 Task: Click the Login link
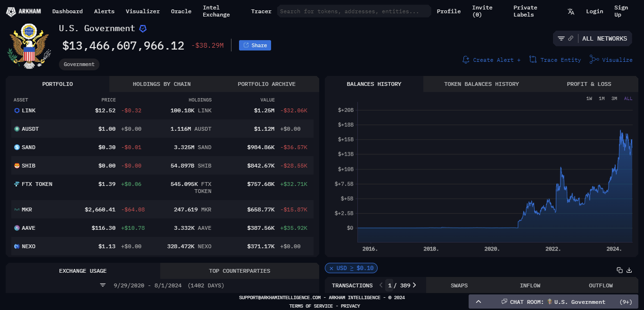(x=594, y=11)
